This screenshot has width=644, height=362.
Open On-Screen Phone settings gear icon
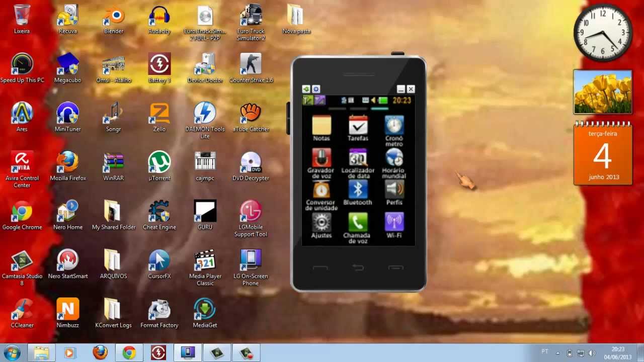(316, 89)
